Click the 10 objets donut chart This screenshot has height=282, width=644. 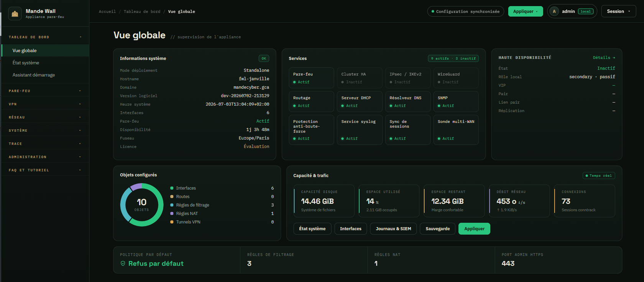142,205
